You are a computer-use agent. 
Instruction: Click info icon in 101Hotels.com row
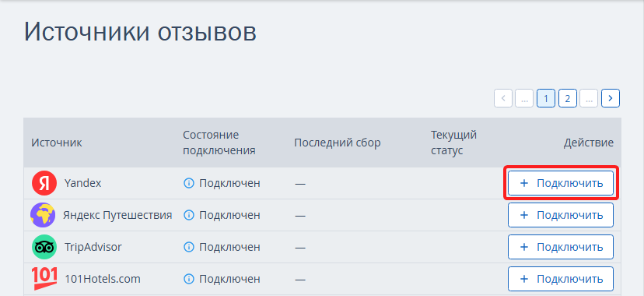point(188,279)
